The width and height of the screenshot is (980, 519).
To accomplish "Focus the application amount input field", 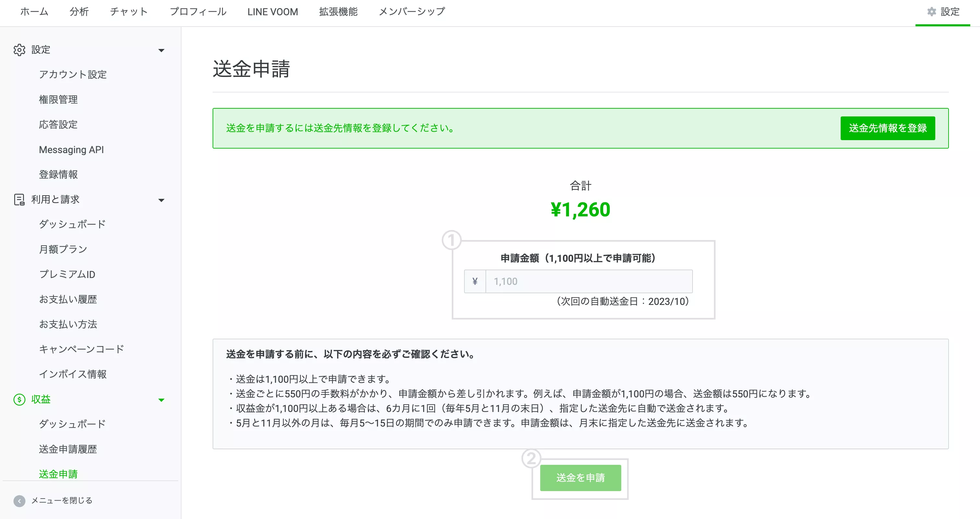I will pyautogui.click(x=589, y=281).
